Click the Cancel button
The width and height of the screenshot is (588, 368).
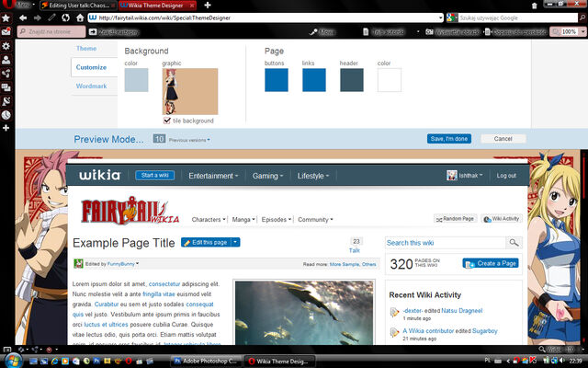(503, 139)
